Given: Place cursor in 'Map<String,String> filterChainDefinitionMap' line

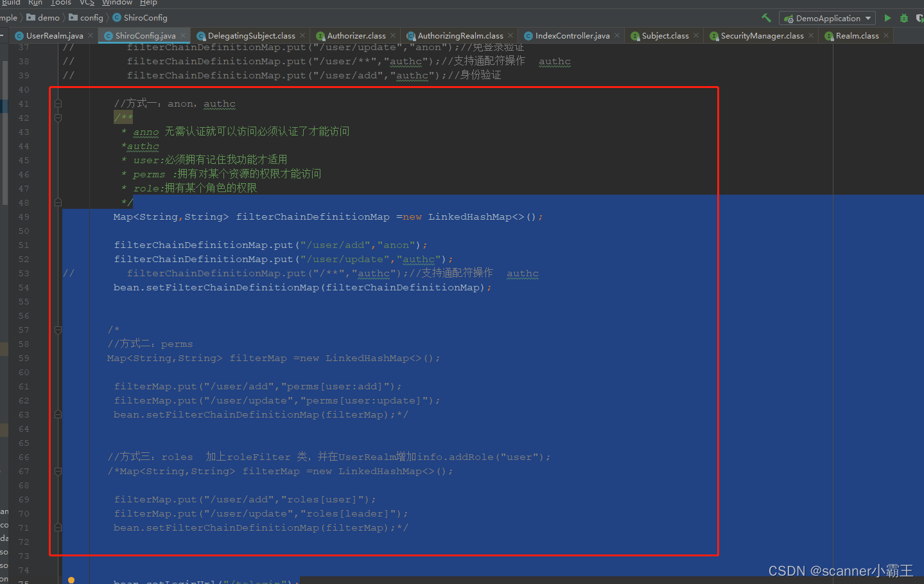Looking at the screenshot, I should 328,217.
